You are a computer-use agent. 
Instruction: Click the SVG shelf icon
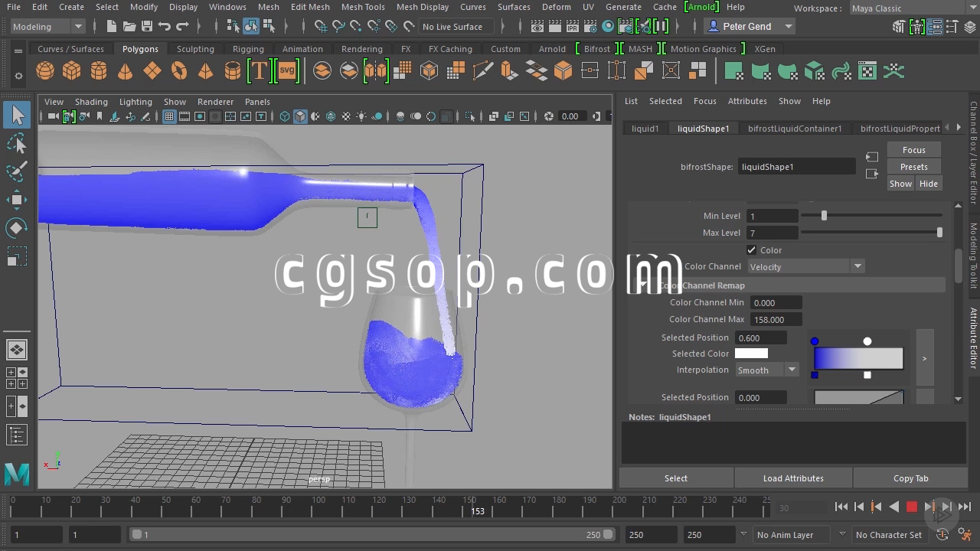pyautogui.click(x=287, y=71)
